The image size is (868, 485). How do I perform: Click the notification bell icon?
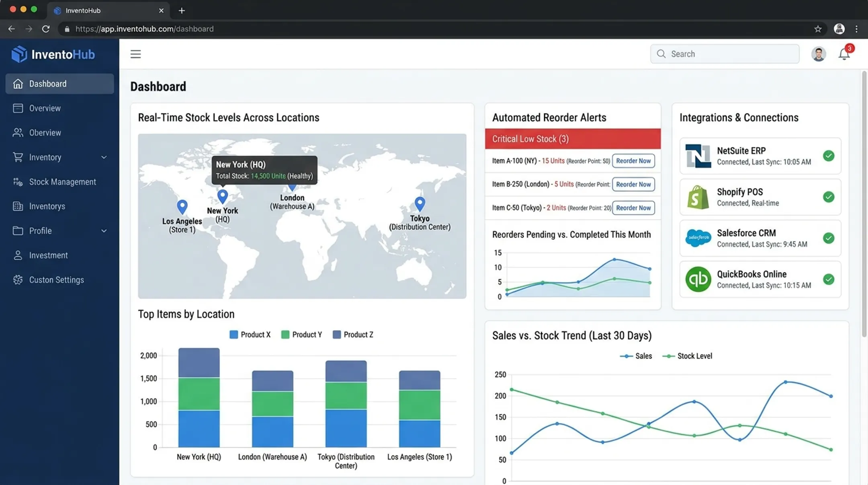tap(844, 54)
